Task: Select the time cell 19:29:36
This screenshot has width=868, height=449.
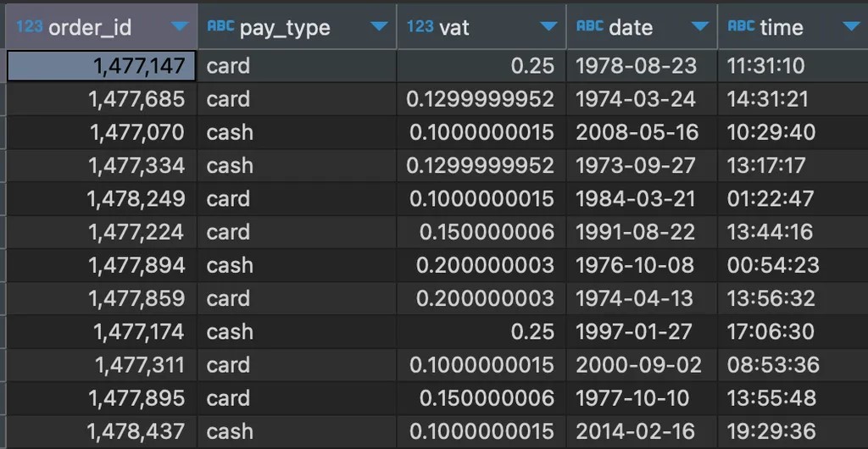Action: pyautogui.click(x=793, y=430)
